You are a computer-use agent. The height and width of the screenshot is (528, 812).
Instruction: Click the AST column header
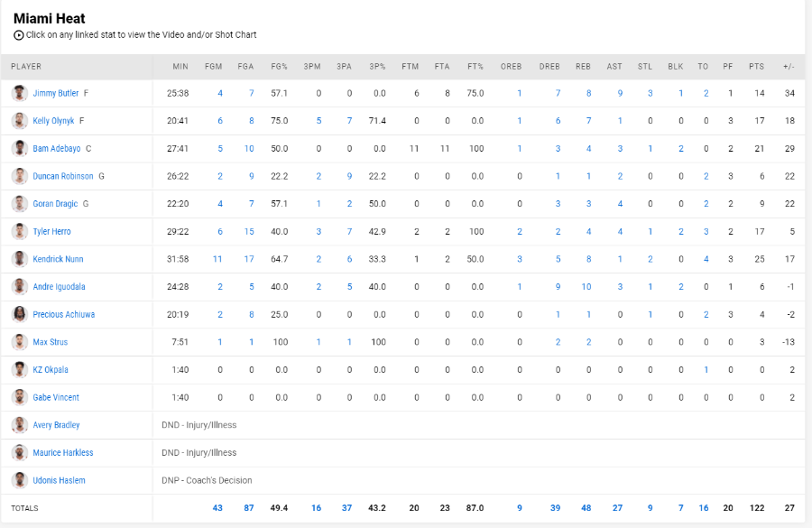pos(614,66)
